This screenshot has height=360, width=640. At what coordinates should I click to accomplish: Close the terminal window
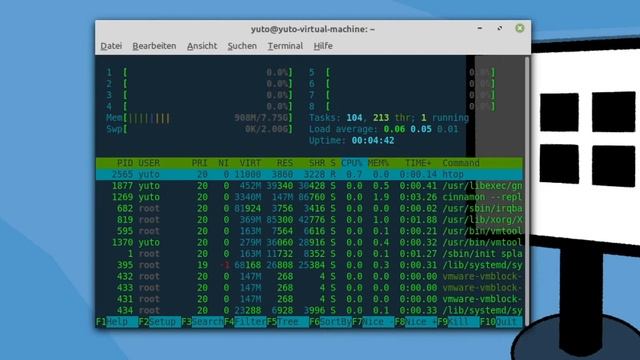[x=520, y=28]
